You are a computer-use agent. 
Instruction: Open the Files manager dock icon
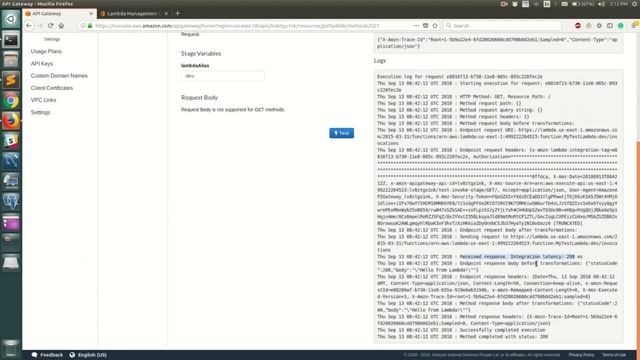(11, 60)
